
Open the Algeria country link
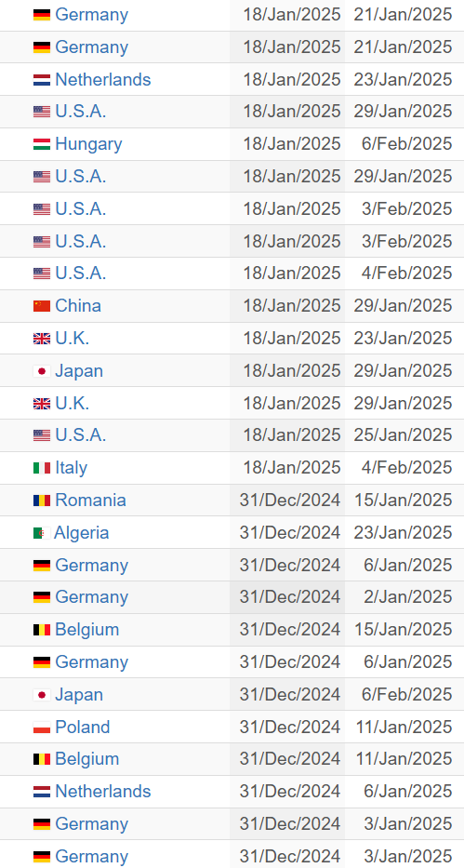81,532
